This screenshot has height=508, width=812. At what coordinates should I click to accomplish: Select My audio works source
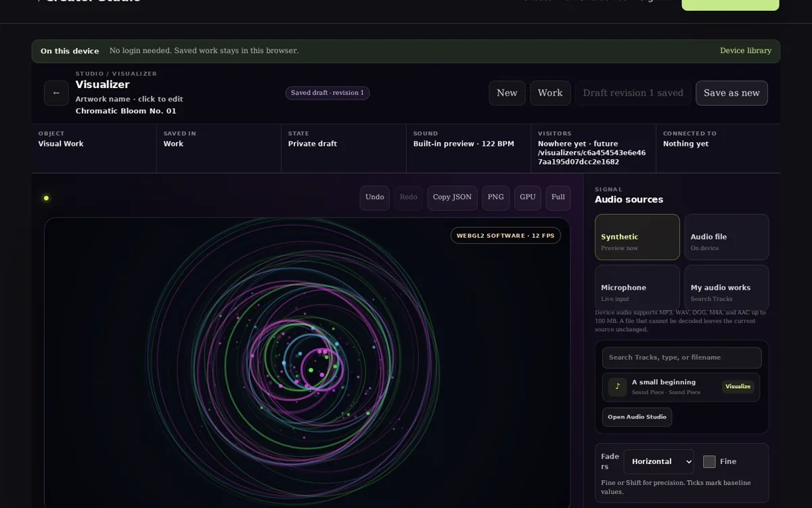(x=727, y=288)
